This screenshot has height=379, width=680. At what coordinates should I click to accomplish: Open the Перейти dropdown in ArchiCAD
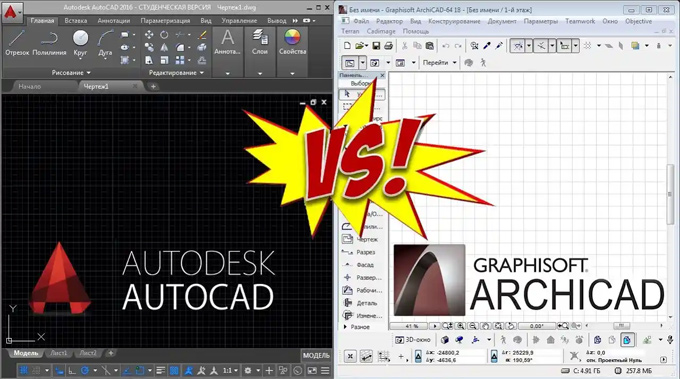[454, 63]
